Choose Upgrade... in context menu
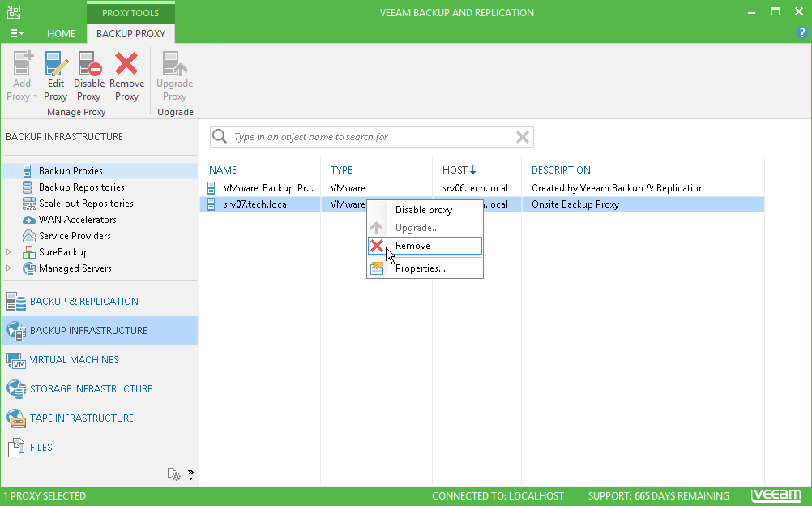 (x=425, y=228)
